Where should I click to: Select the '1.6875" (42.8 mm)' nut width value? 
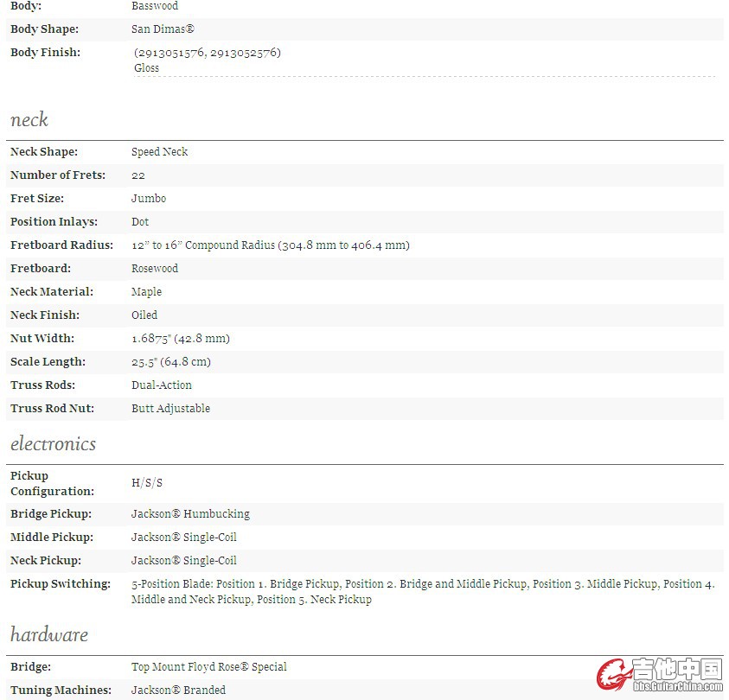pyautogui.click(x=181, y=338)
